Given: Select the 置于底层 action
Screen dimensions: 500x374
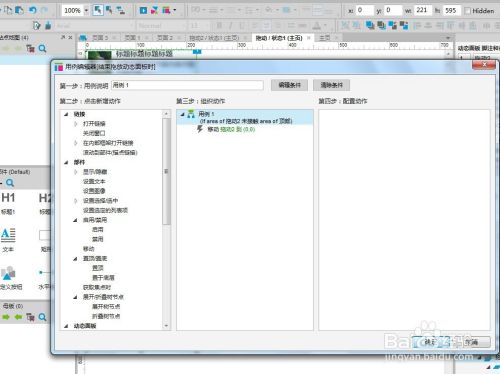Looking at the screenshot, I should (103, 278).
